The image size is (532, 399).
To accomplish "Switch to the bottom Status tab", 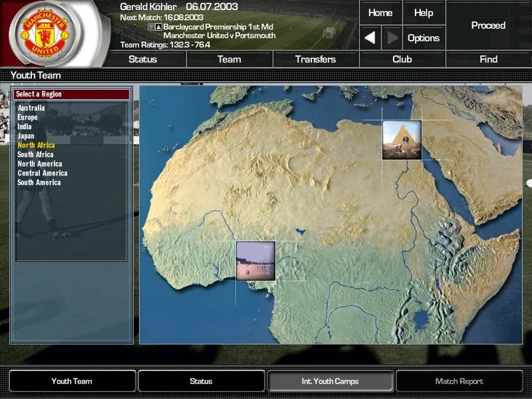I will pyautogui.click(x=201, y=381).
